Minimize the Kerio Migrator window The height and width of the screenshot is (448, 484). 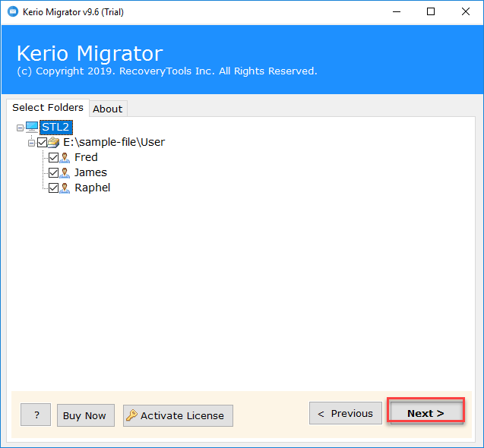[x=397, y=11]
